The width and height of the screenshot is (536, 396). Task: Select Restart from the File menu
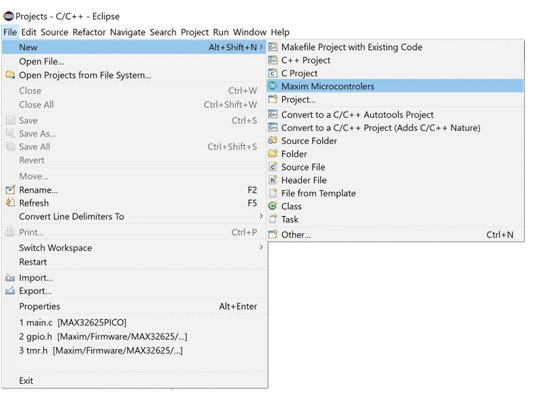[134, 262]
